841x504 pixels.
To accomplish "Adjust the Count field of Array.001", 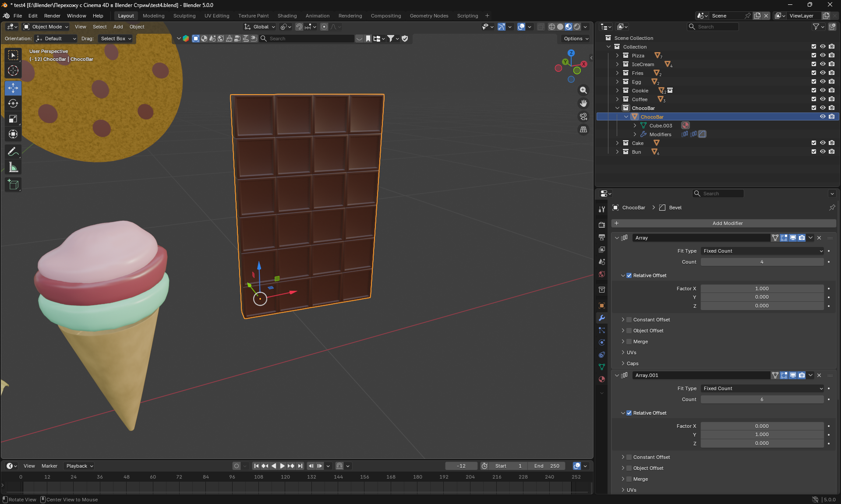I will point(762,399).
